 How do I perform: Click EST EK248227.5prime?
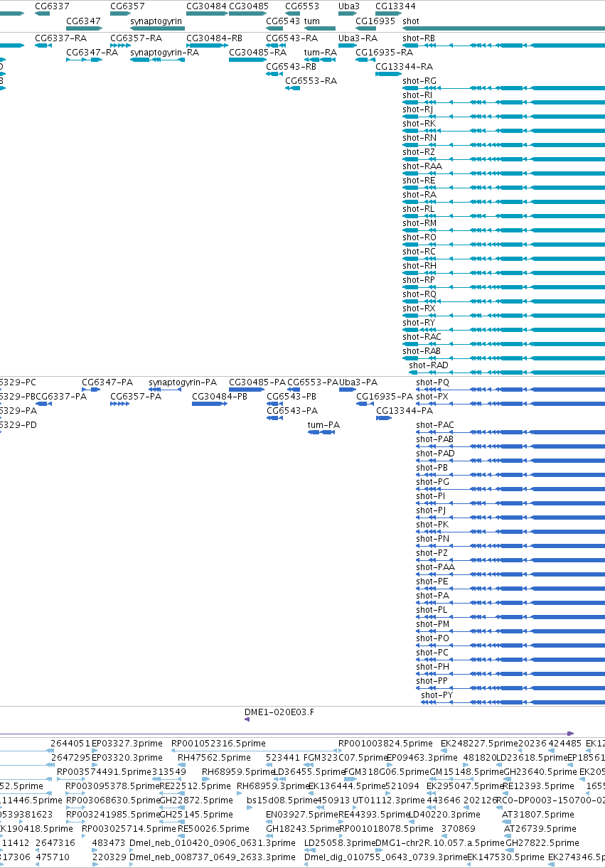point(478,744)
